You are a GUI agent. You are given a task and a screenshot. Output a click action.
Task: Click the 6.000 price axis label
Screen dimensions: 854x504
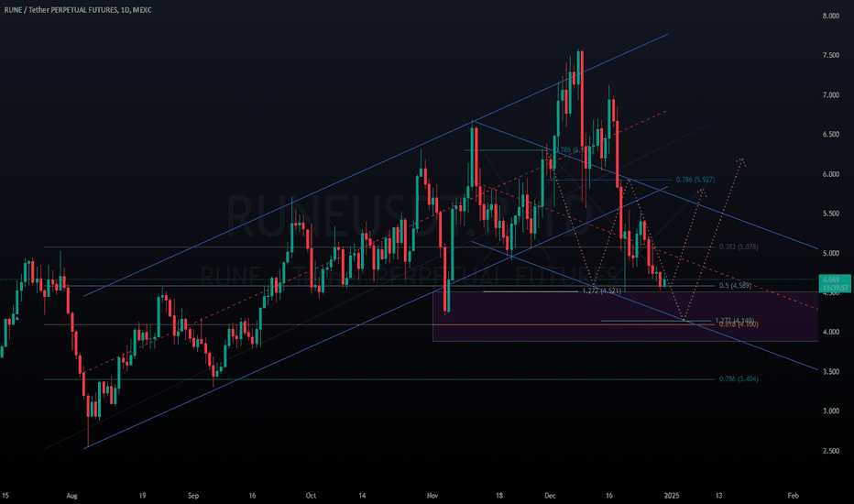[830, 174]
